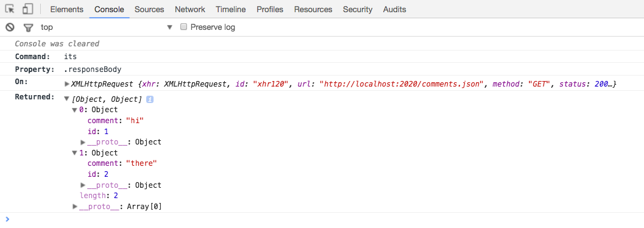Go to the Network tab

(x=189, y=9)
